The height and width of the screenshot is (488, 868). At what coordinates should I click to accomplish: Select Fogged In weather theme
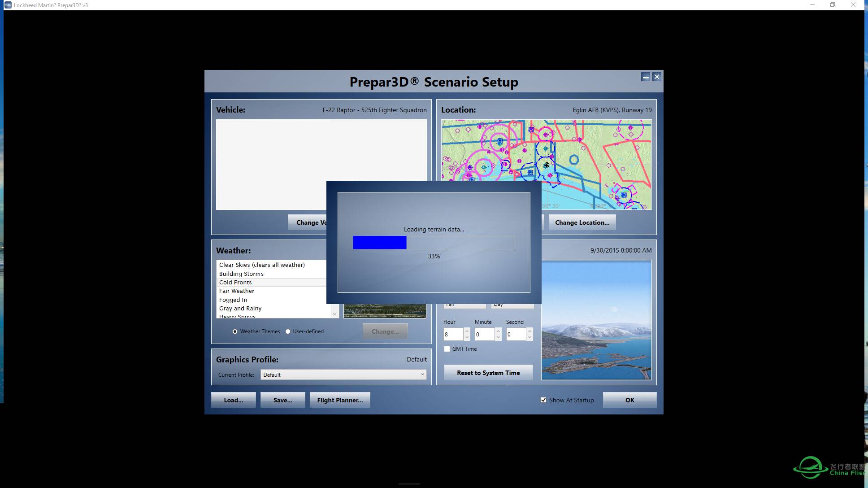click(x=272, y=300)
